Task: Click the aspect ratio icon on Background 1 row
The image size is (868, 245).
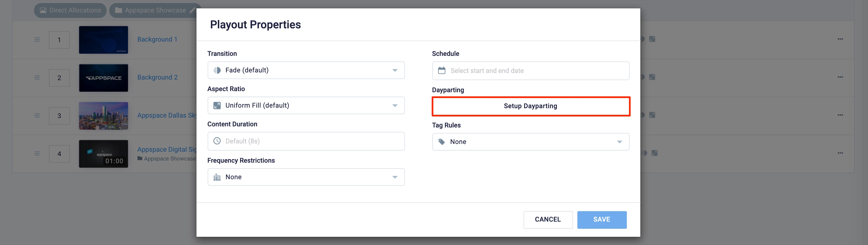Action: (652, 39)
